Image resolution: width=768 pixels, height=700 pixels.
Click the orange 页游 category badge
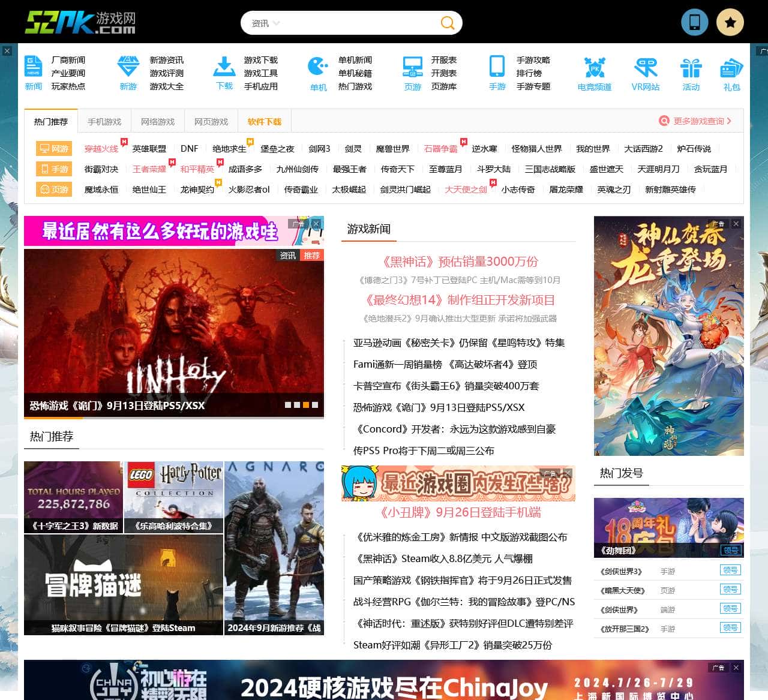click(53, 190)
